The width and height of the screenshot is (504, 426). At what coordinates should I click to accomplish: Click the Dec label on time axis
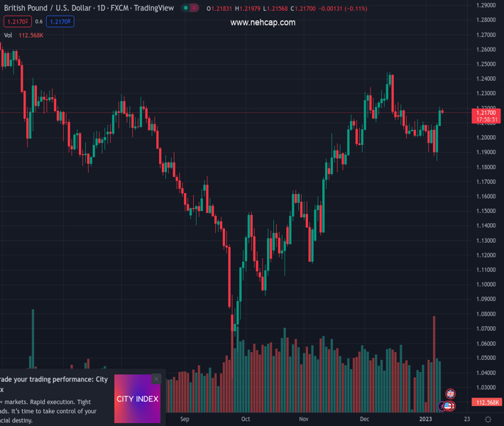point(364,419)
